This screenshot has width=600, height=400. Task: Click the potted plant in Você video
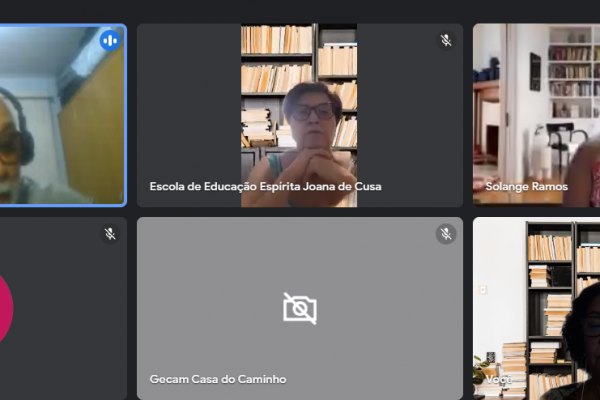483,368
